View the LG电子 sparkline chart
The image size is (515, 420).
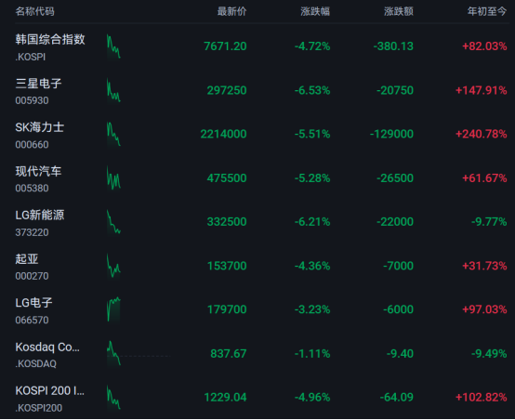[x=113, y=309]
